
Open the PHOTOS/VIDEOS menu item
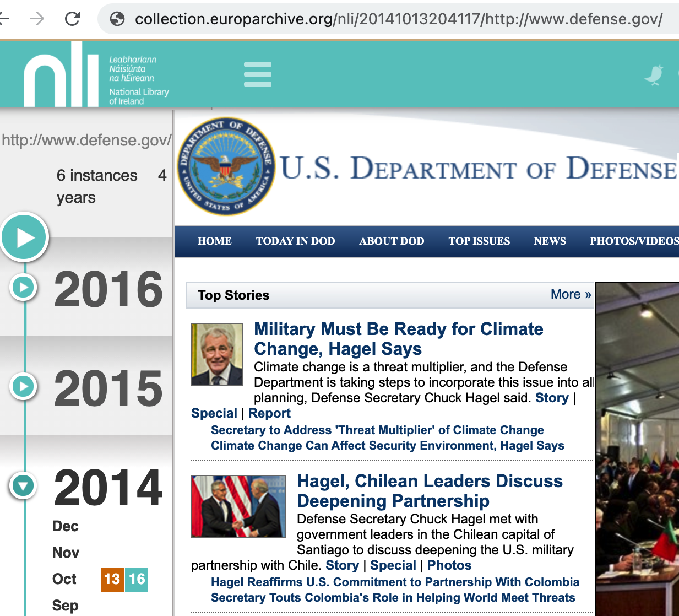tap(634, 241)
